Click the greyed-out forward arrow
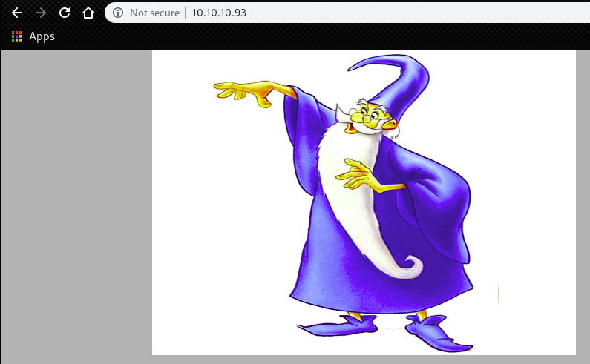590x364 pixels. (41, 13)
